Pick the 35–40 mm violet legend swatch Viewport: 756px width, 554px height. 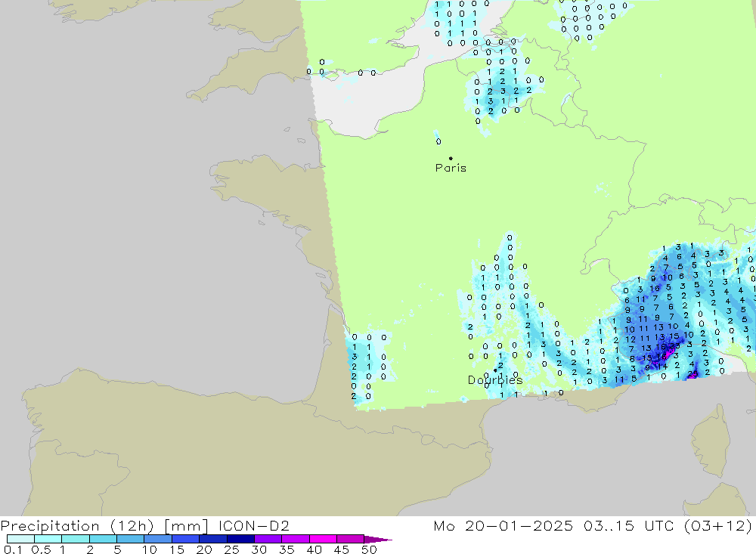295,539
